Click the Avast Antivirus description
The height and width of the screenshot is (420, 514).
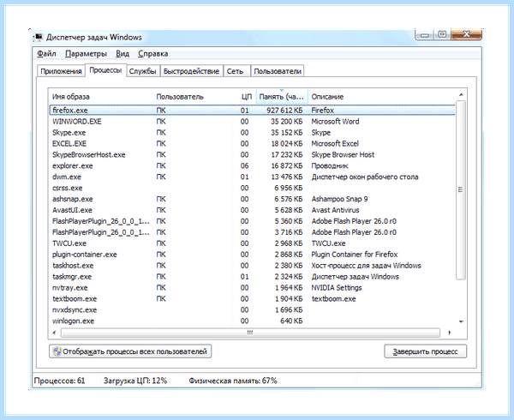[x=335, y=210]
